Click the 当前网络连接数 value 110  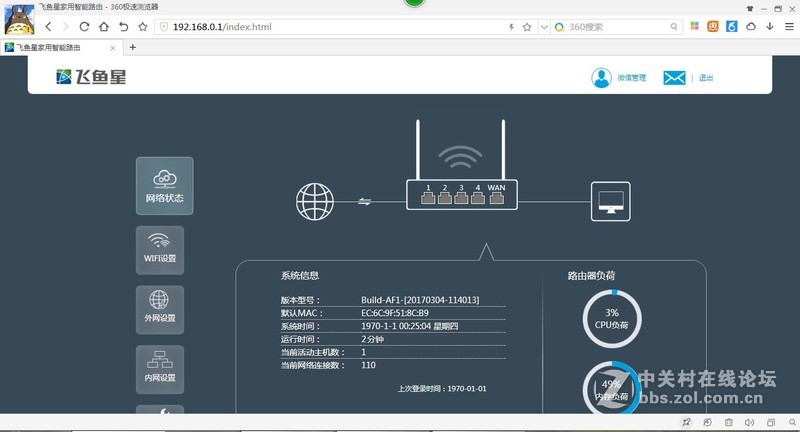click(x=368, y=365)
